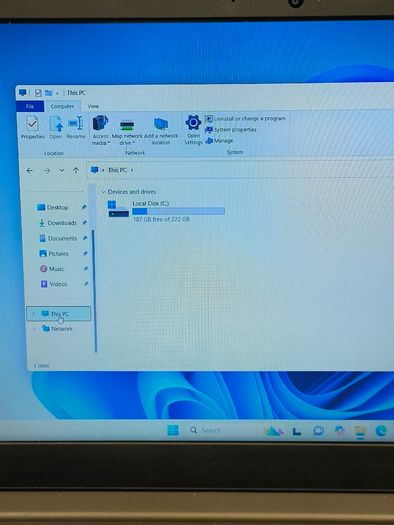The image size is (394, 525).
Task: Open Windows Start button on taskbar
Action: point(173,430)
